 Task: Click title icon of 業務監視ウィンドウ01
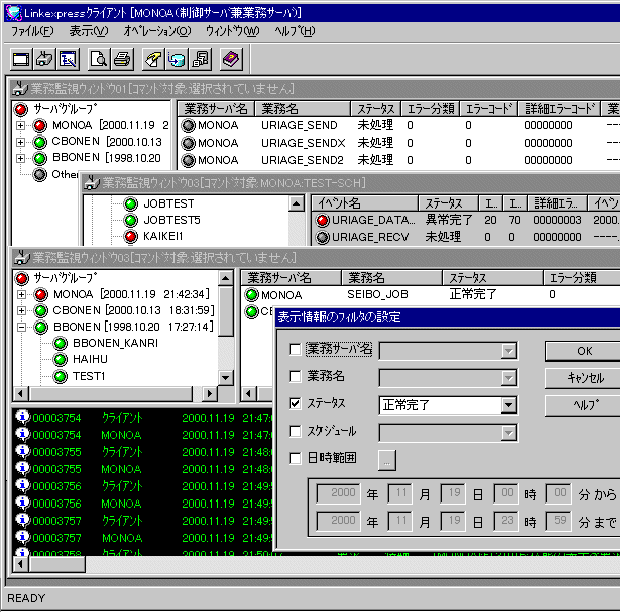[19, 89]
